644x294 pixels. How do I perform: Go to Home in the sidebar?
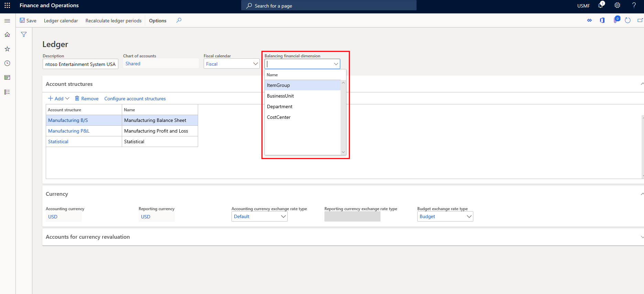click(7, 35)
